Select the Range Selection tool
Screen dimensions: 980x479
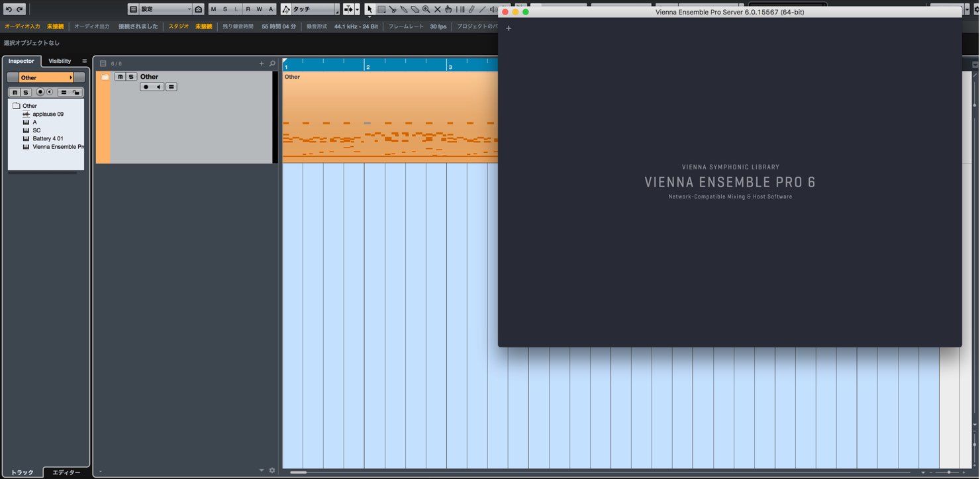(x=381, y=9)
